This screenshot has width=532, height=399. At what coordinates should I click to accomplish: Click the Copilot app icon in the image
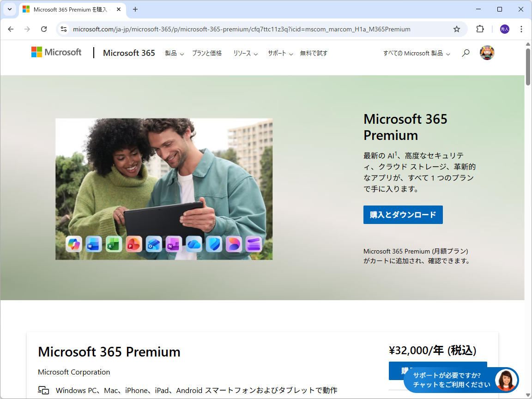coord(74,244)
